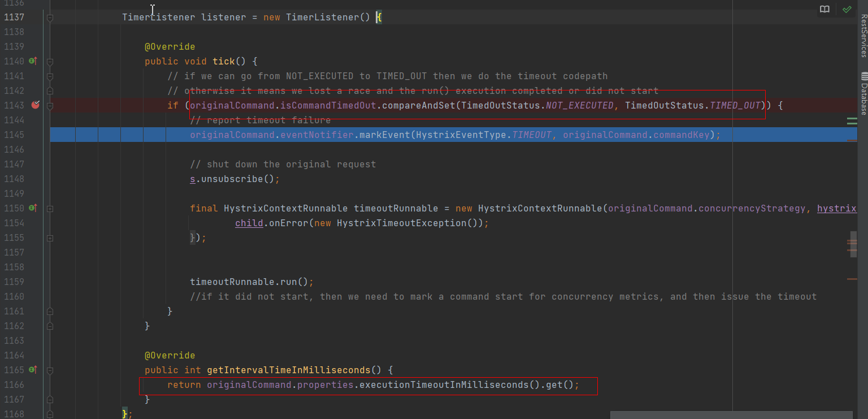Expand folded HystrixContextRunnable at line 1150

(x=50, y=208)
